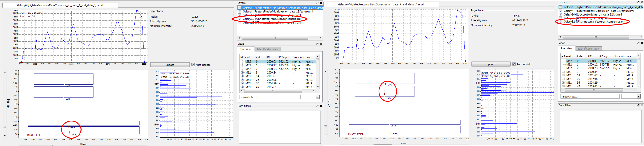Float the Views panel in right window
The image size is (644, 146).
tap(638, 43)
